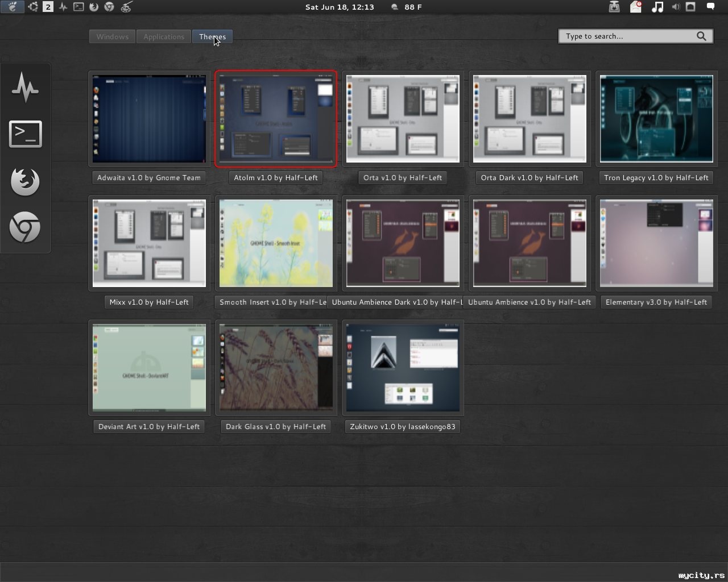This screenshot has width=728, height=582.
Task: Switch to the Applications tab
Action: [164, 36]
